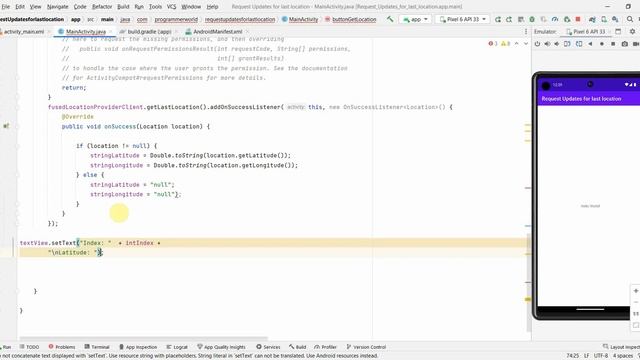The image size is (640, 360).
Task: Click the emulator volume down icon
Action: [557, 44]
